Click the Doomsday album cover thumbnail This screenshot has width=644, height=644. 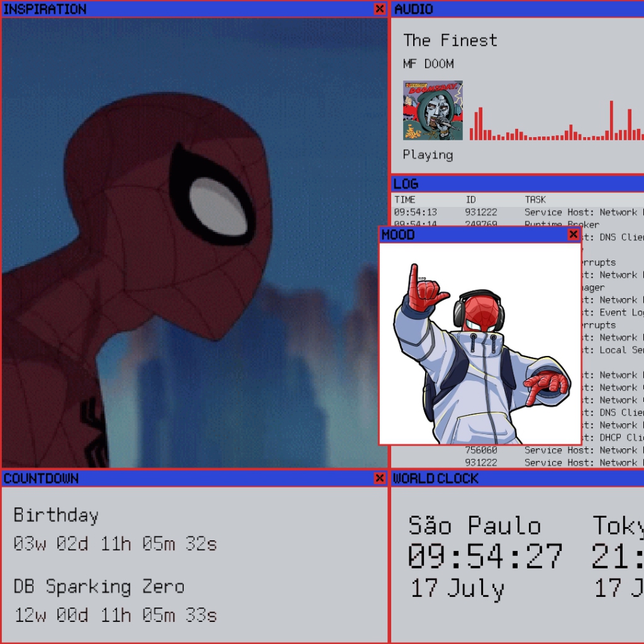(x=433, y=110)
